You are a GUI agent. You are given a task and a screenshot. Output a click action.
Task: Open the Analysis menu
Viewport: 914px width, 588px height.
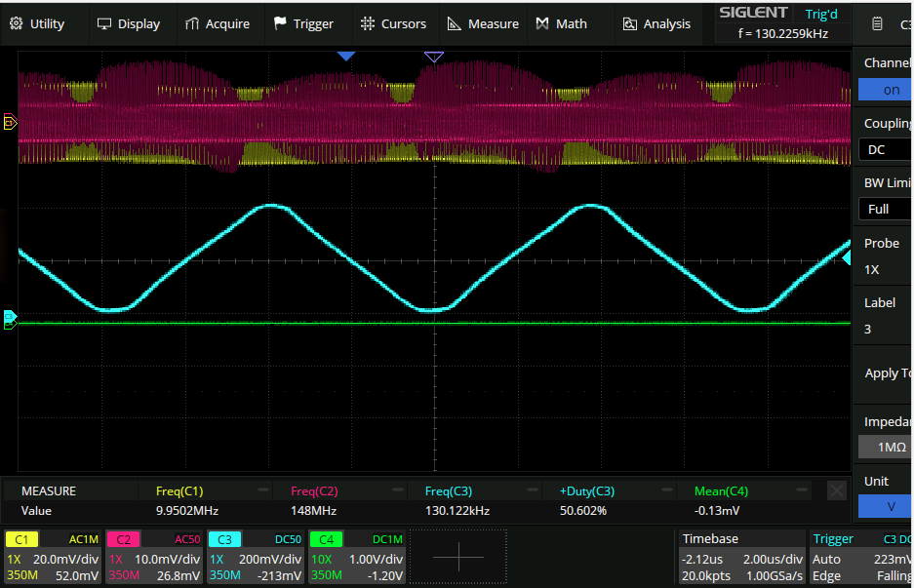click(656, 23)
